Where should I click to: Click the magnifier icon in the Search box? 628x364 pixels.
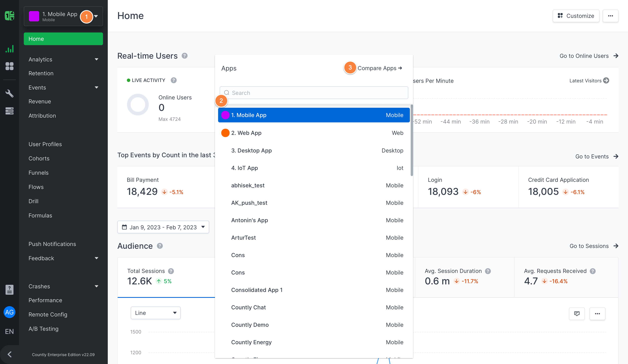pos(226,93)
